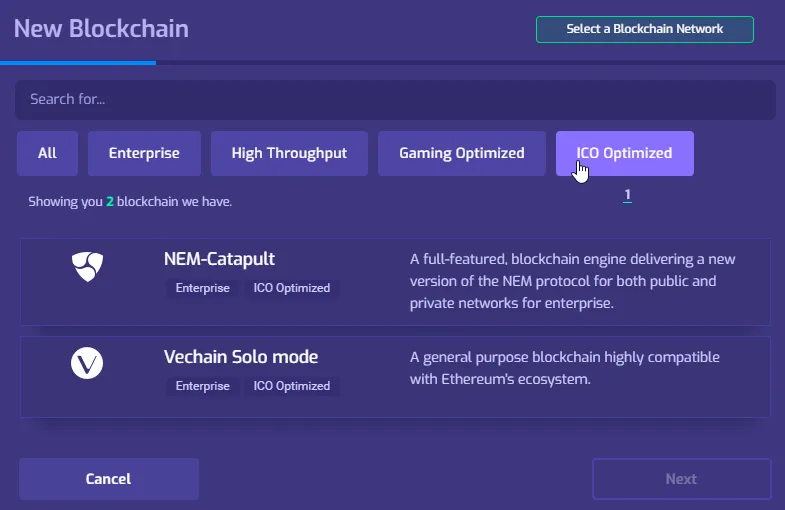
Task: Click ICO Optimized tag under NEM-Catapult
Action: [x=292, y=288]
